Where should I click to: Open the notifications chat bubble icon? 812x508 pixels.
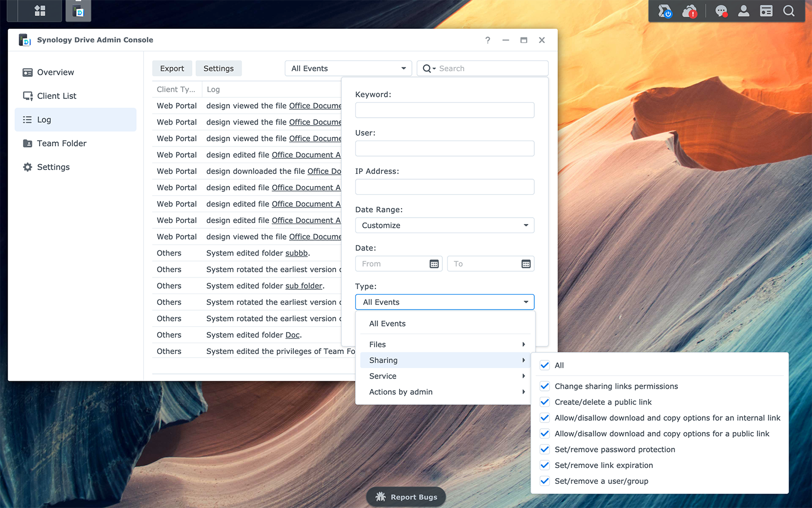click(721, 11)
